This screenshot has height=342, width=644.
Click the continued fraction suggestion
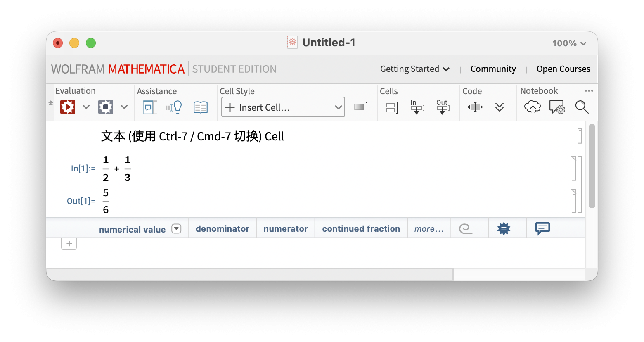pos(361,228)
